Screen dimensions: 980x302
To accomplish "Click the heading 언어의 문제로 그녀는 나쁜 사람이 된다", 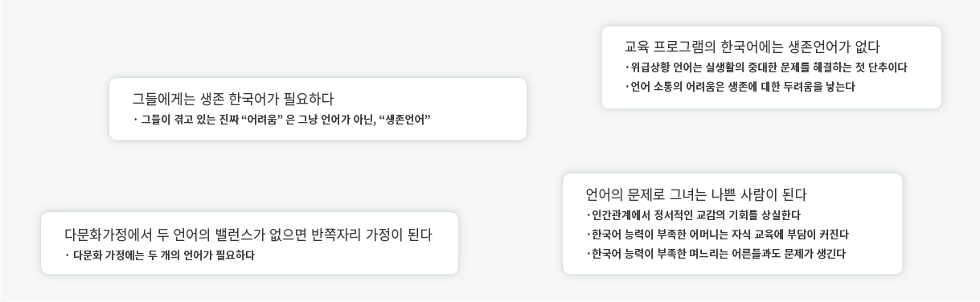I will pyautogui.click(x=695, y=194).
